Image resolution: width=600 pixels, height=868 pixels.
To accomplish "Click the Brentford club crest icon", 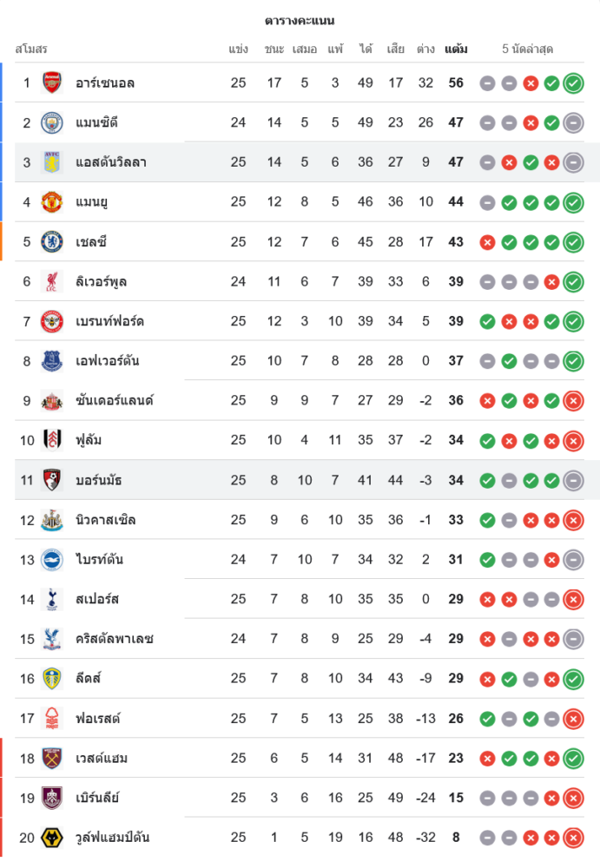I will (x=52, y=321).
